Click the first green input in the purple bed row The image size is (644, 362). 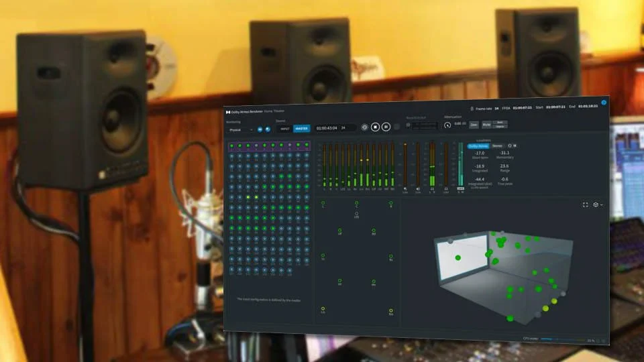(231, 146)
